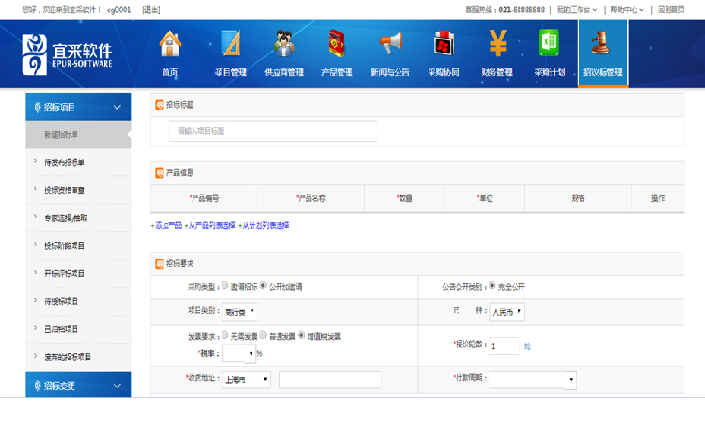Choose 无需发票 invoice option
705x434 pixels.
(224, 335)
